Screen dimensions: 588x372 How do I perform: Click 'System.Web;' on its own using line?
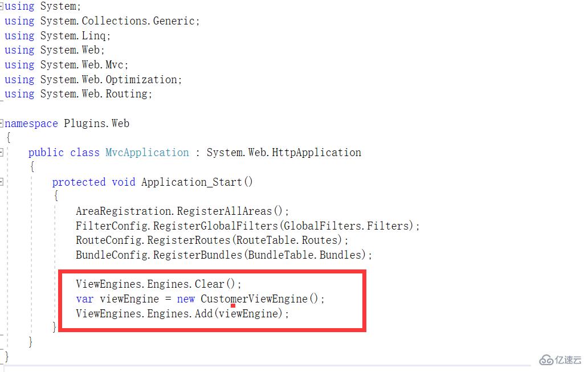pyautogui.click(x=72, y=50)
